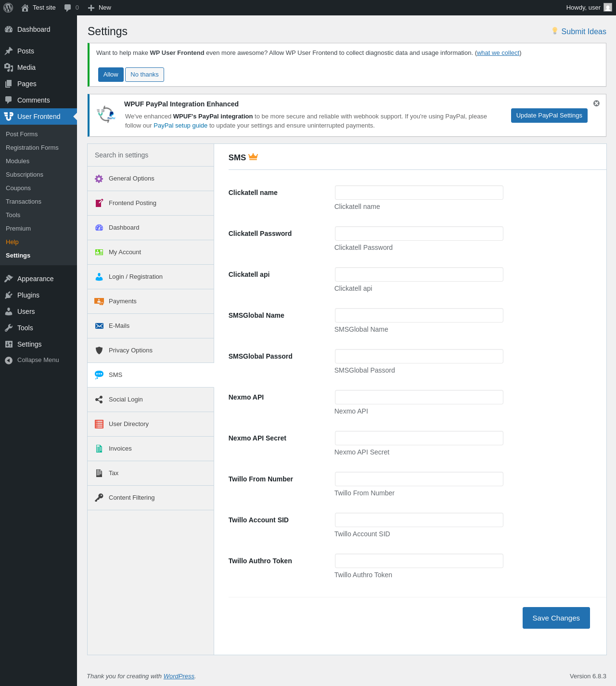Click the Pages icon in sidebar
Screen dimensions: 616x686
coord(9,84)
